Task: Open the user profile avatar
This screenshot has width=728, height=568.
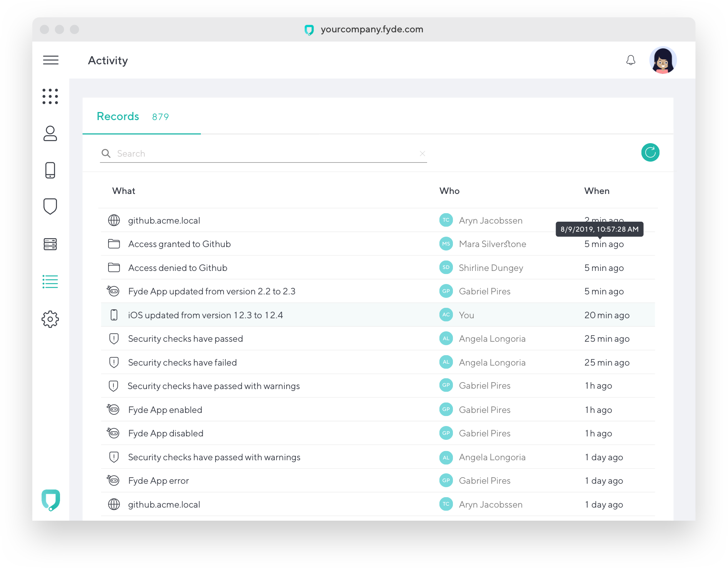Action: click(663, 60)
